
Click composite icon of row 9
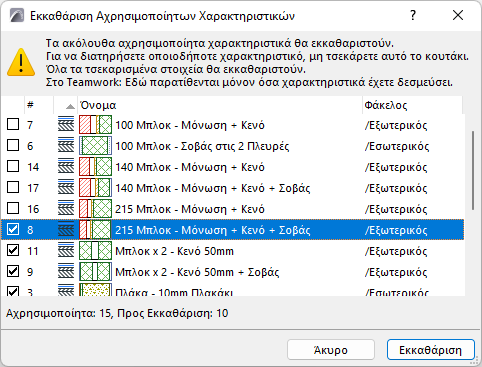point(66,272)
